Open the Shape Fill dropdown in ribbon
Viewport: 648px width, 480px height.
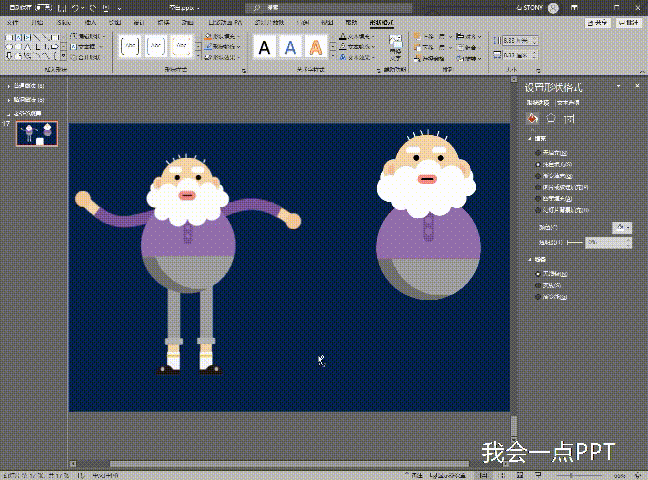(x=222, y=36)
